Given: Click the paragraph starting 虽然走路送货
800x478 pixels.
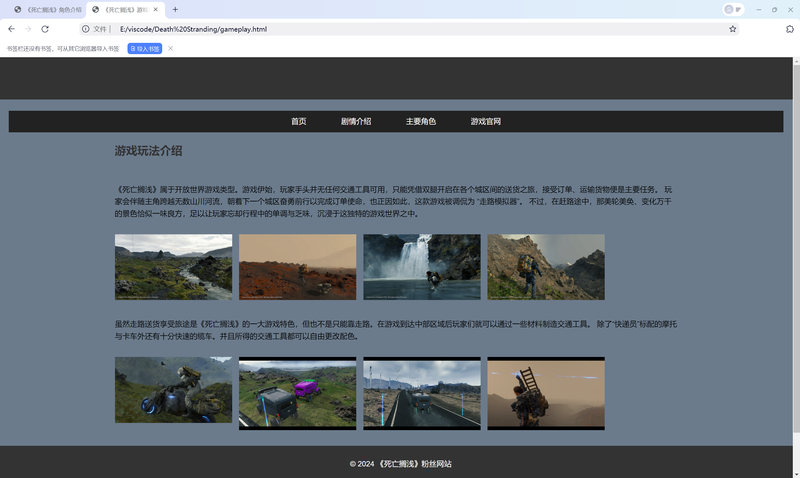Looking at the screenshot, I should (x=395, y=330).
